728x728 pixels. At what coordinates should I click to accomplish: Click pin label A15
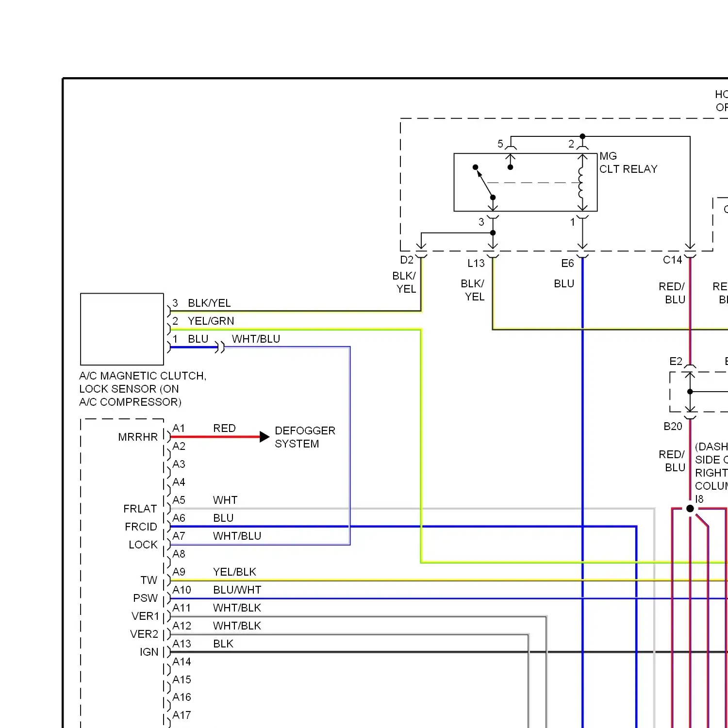tap(182, 679)
